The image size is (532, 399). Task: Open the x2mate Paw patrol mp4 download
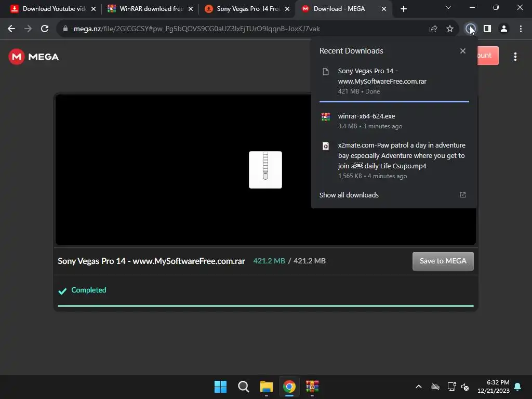click(394, 160)
